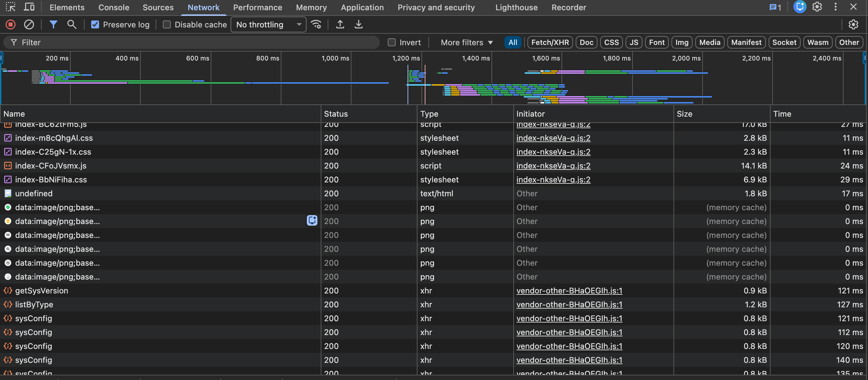Open the Performance tab
Viewport: 868px width, 380px height.
tap(257, 7)
